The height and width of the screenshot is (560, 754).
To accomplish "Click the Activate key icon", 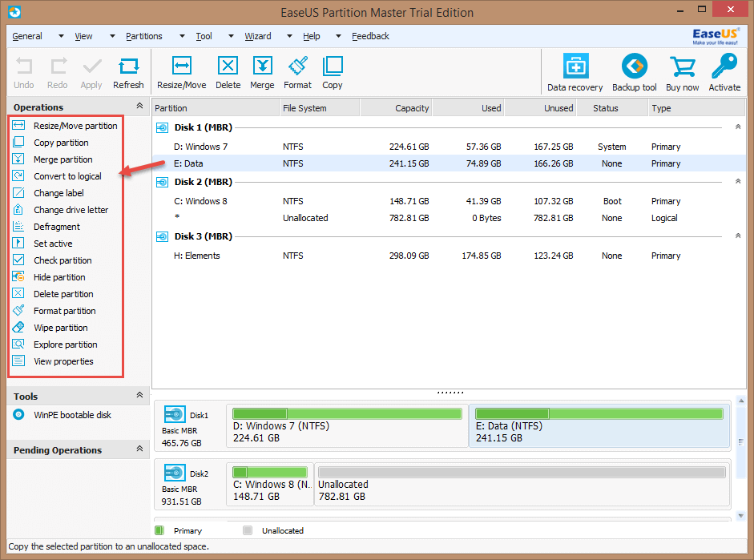I will point(724,72).
